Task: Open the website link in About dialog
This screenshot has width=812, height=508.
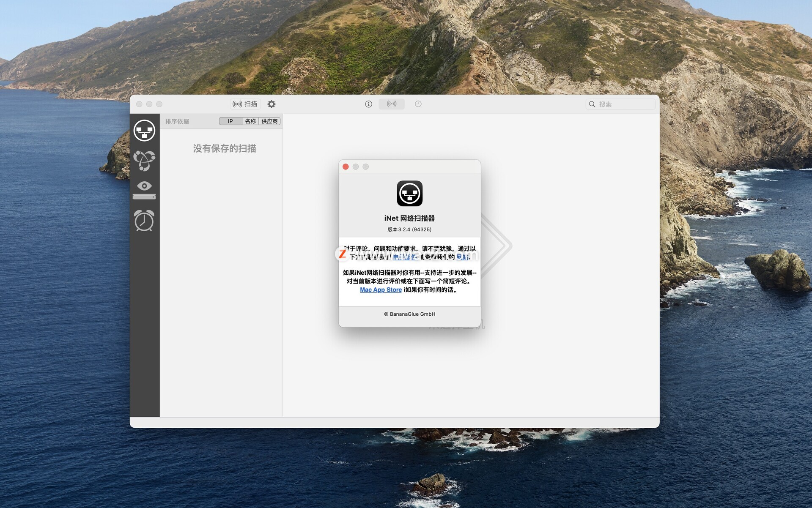Action: point(462,257)
